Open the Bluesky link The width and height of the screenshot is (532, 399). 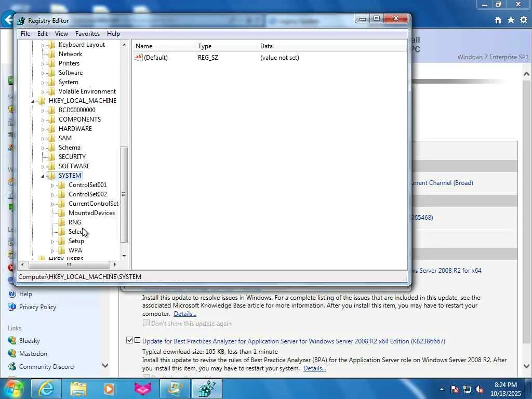pyautogui.click(x=29, y=341)
